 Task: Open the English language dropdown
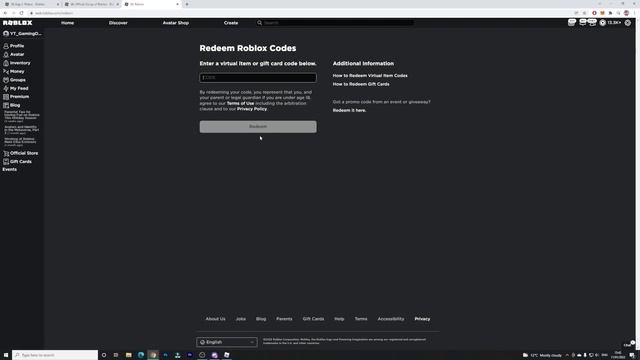pyautogui.click(x=227, y=342)
